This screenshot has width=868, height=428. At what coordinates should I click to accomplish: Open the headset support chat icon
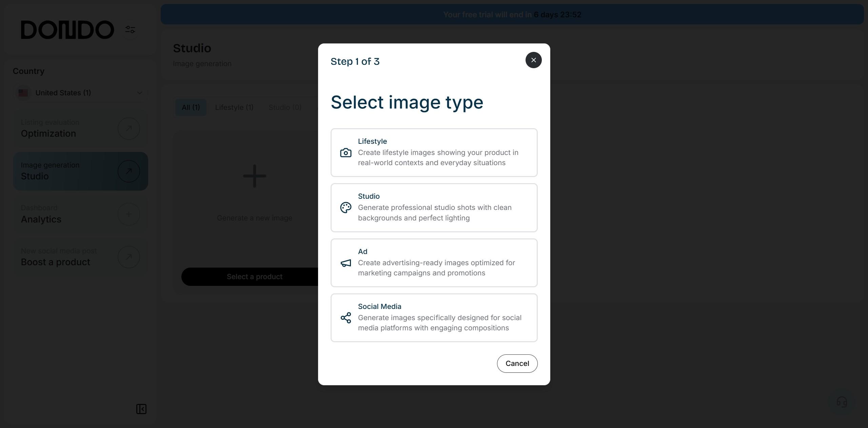pyautogui.click(x=842, y=402)
